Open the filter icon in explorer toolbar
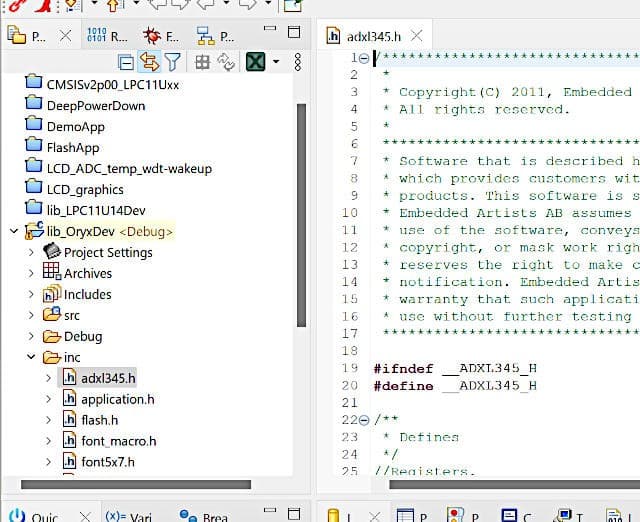640x522 pixels. pos(172,62)
